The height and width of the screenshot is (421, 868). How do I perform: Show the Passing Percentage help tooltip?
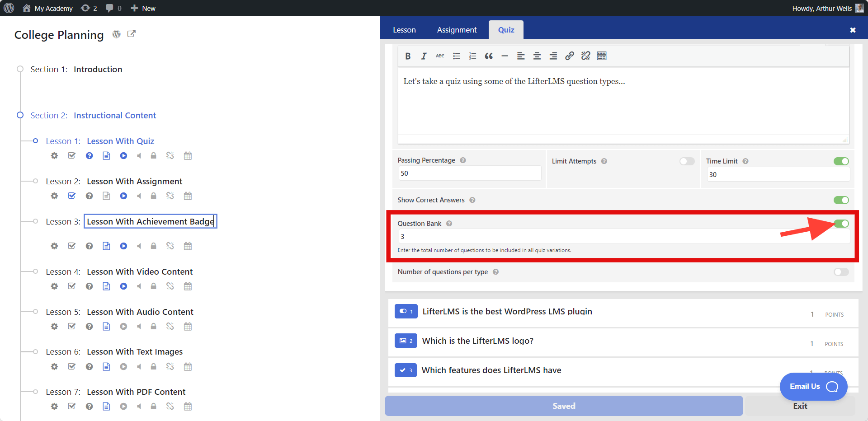463,160
